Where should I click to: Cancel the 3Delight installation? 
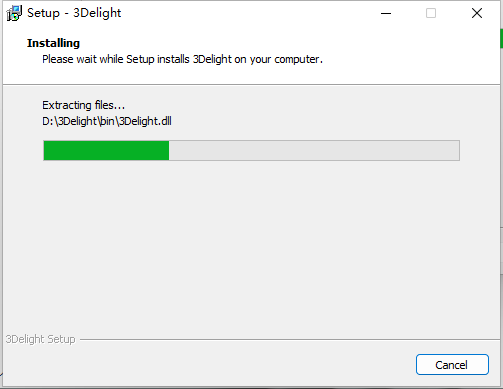click(x=452, y=365)
